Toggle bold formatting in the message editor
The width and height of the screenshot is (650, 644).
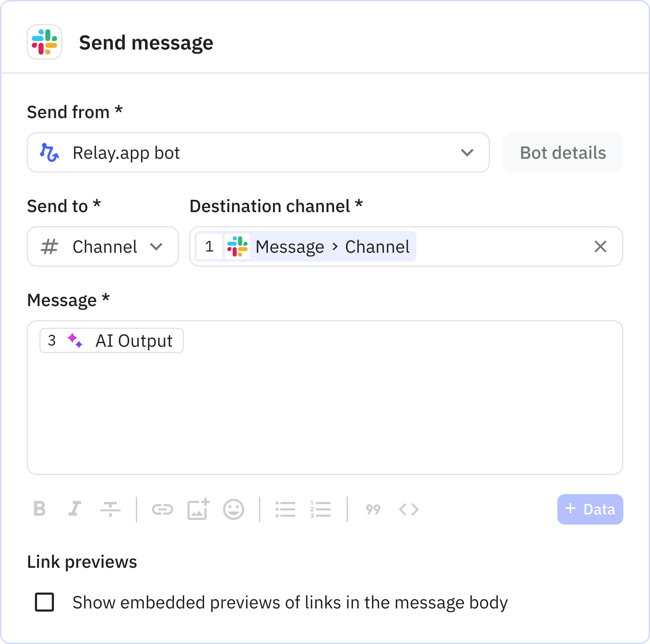(39, 509)
